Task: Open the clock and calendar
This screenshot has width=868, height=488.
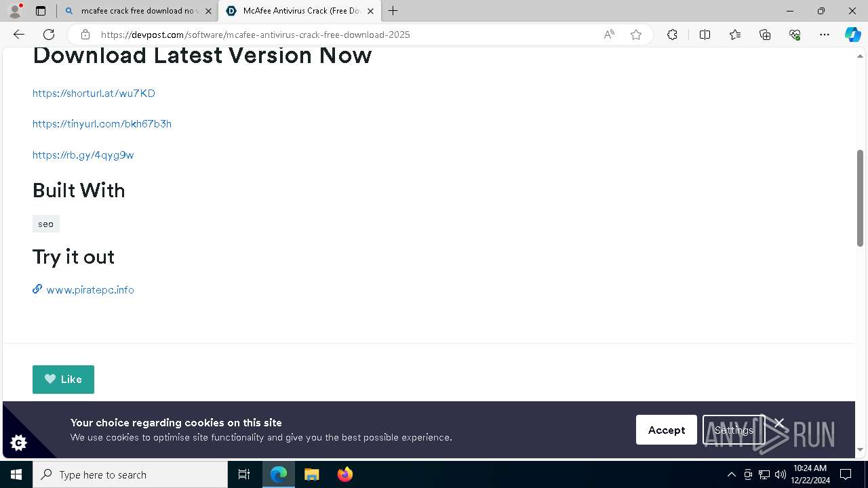Action: pos(810,474)
